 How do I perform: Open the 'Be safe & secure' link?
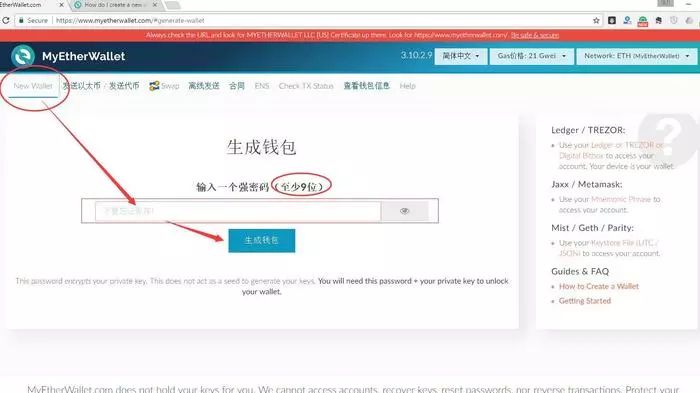click(x=535, y=35)
